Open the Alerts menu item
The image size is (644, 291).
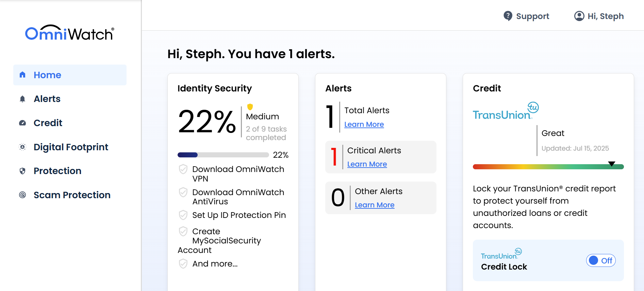(70, 99)
